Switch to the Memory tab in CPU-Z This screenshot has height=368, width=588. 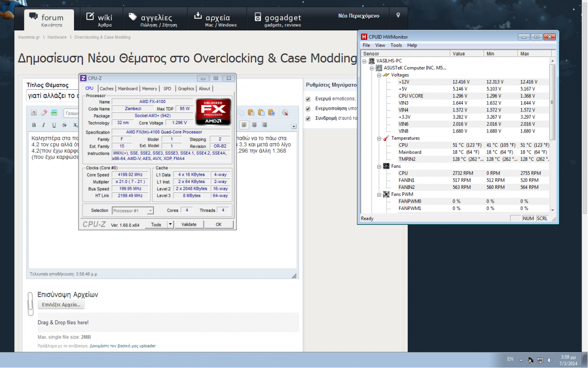tap(149, 89)
